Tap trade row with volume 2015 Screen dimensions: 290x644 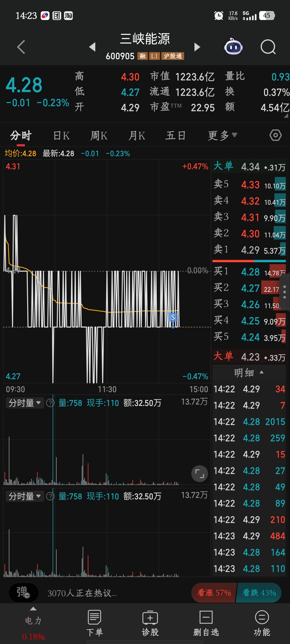[249, 422]
